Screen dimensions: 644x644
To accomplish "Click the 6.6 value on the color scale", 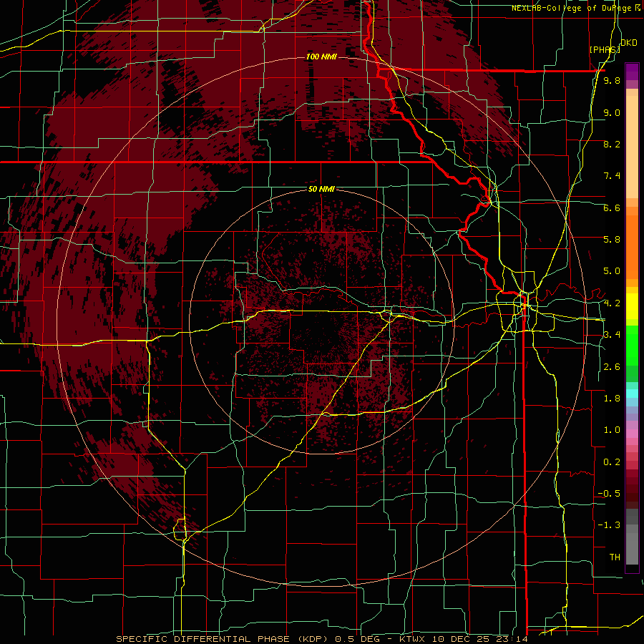I will (612, 208).
